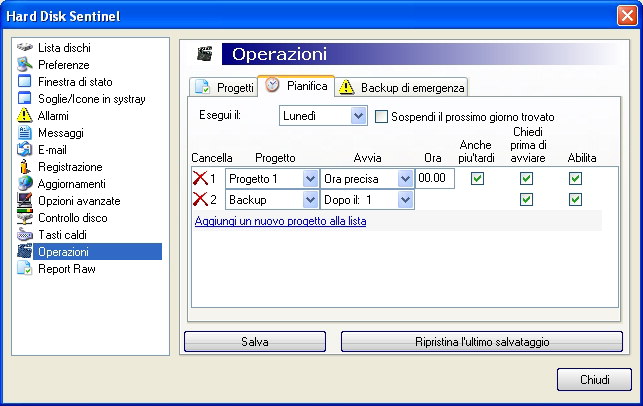Click the Controllo disco icon
Screen dimensions: 643x406
pos(25,217)
